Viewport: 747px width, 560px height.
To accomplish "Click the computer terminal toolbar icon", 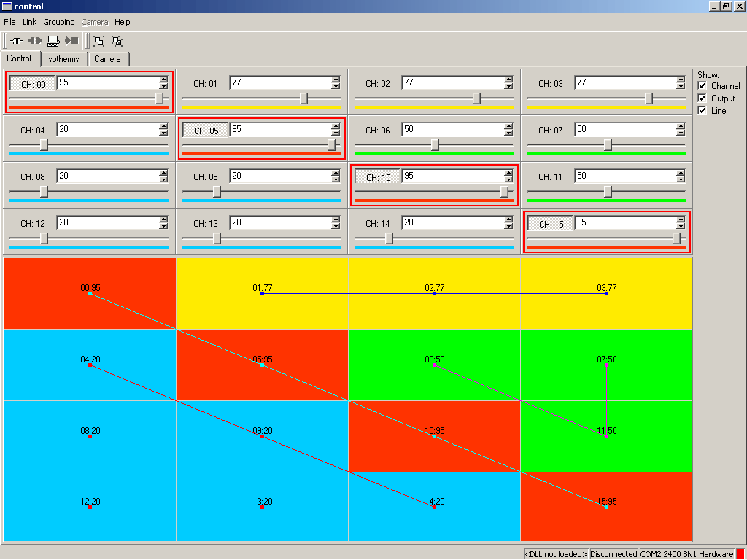I will click(53, 41).
